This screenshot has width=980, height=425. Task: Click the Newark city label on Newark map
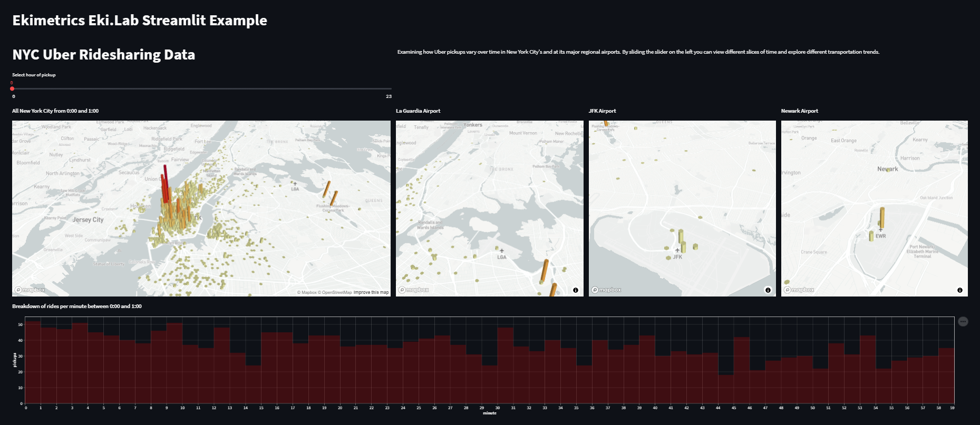tap(888, 169)
